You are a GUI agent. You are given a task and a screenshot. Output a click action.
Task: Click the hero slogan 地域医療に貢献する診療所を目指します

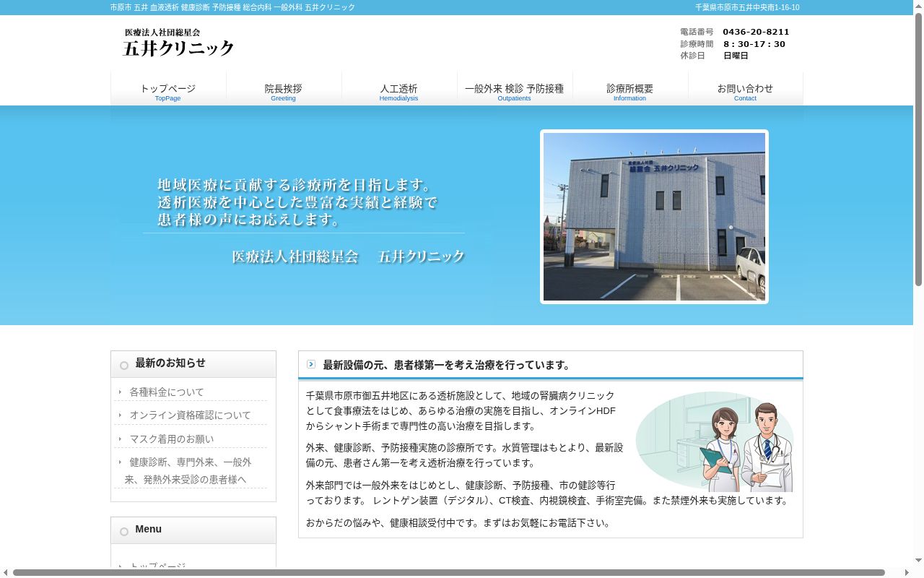(x=295, y=184)
